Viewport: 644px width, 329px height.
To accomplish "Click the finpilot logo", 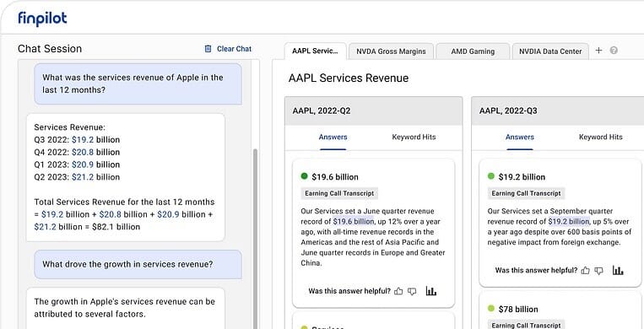I will 42,19.
